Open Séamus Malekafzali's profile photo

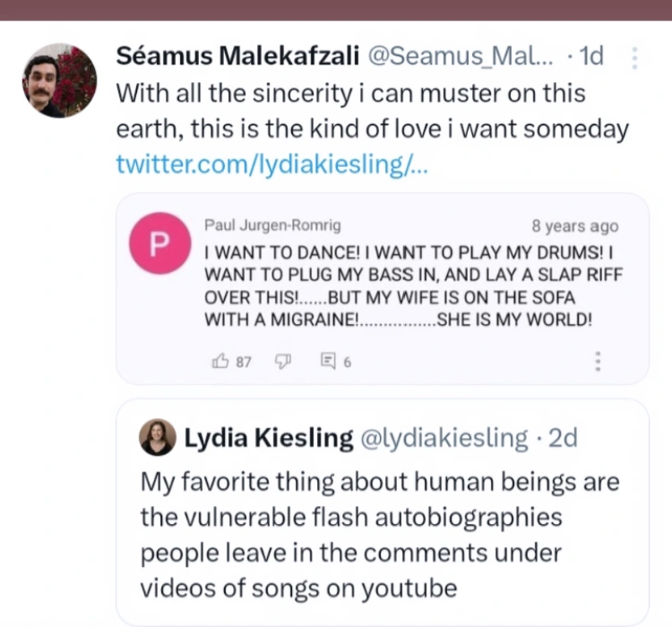[59, 81]
